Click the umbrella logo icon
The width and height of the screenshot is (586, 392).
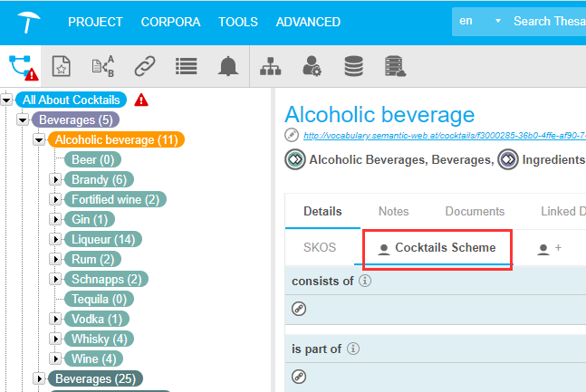(x=28, y=21)
